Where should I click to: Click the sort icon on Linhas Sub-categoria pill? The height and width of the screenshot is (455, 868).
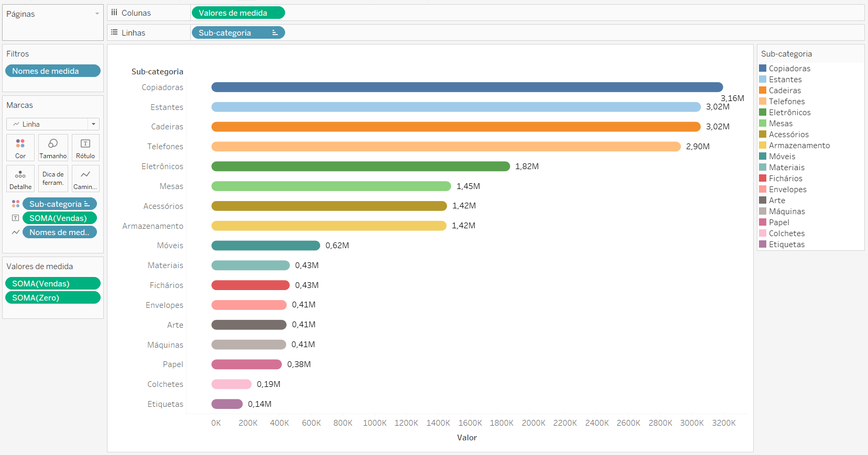tap(275, 32)
